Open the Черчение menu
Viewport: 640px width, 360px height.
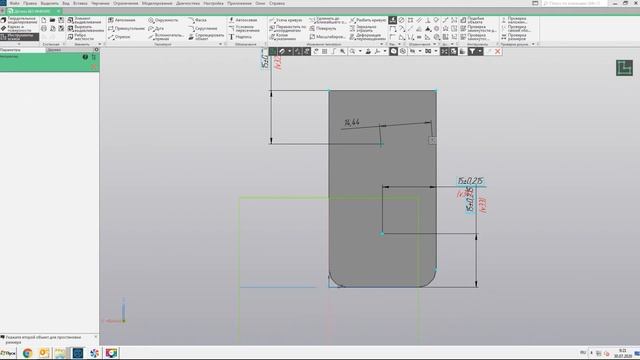100,3
